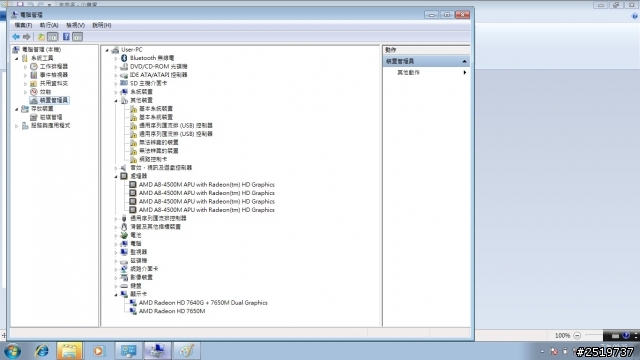
Task: Collapse the 存放裝置 node
Action: pyautogui.click(x=17, y=109)
